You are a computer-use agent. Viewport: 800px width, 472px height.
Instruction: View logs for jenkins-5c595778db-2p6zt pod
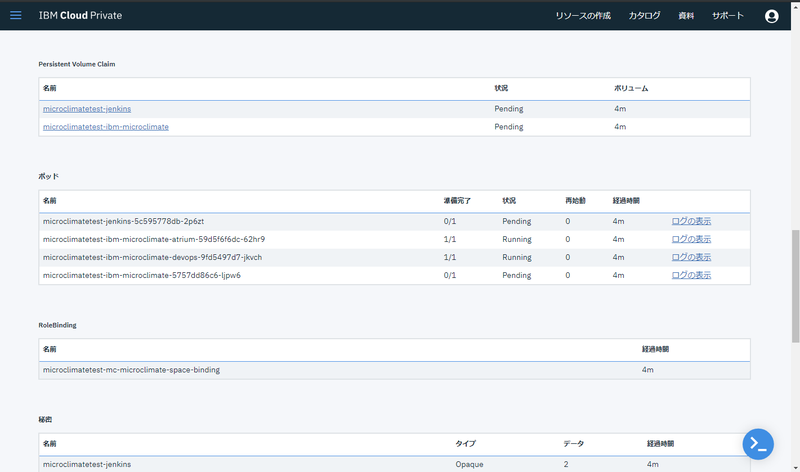coord(691,221)
